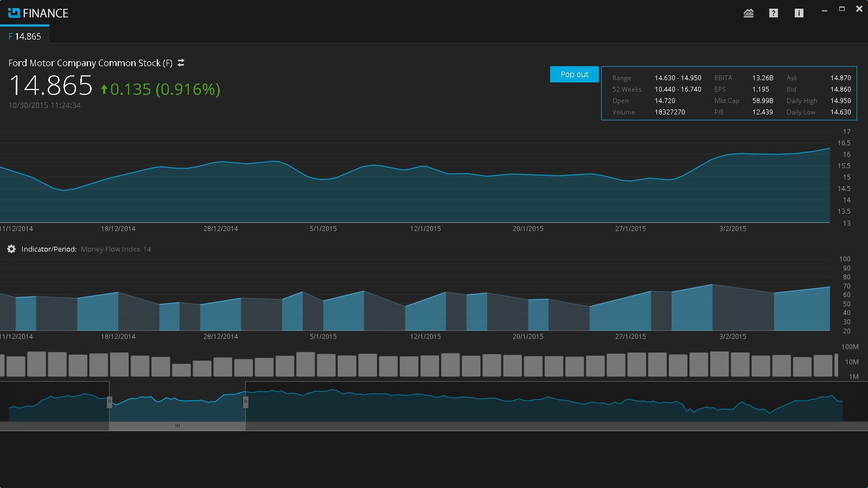This screenshot has width=868, height=488.
Task: Click the left range handle in navigator
Action: [110, 402]
